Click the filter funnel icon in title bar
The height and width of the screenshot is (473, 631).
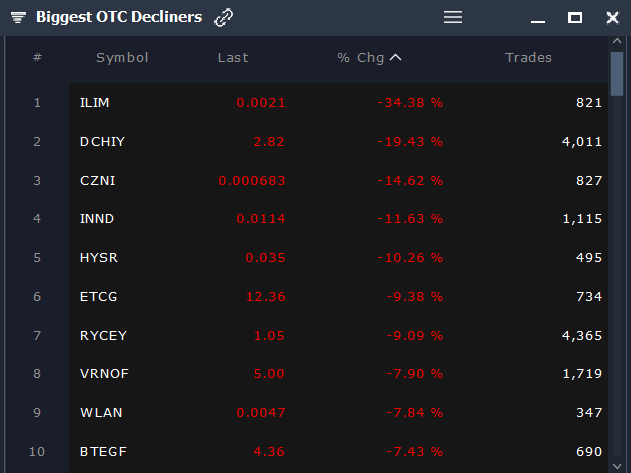(x=18, y=17)
